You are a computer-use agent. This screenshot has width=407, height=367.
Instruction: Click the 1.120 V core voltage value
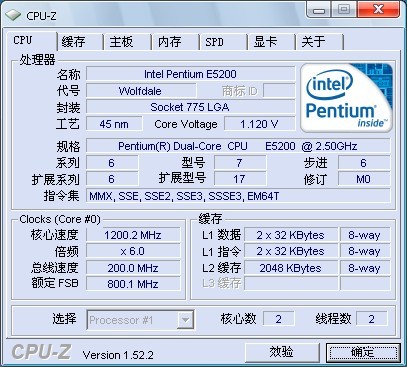coord(259,124)
